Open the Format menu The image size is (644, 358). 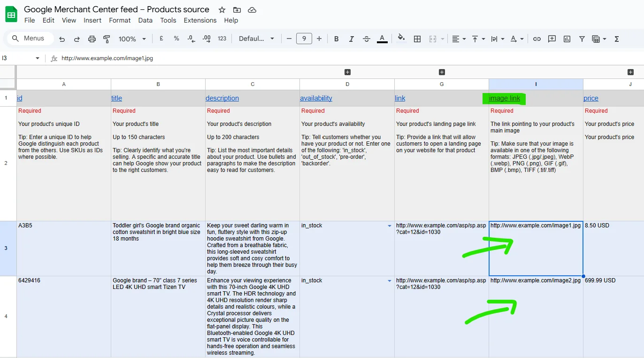click(120, 20)
